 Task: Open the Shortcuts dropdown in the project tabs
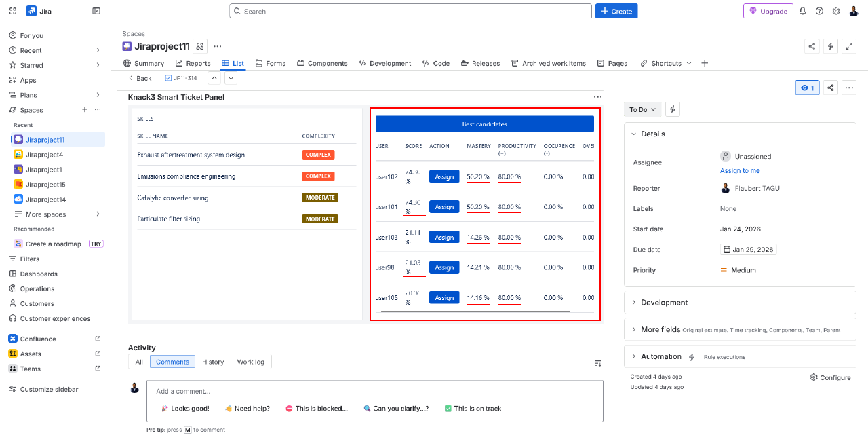(x=665, y=63)
